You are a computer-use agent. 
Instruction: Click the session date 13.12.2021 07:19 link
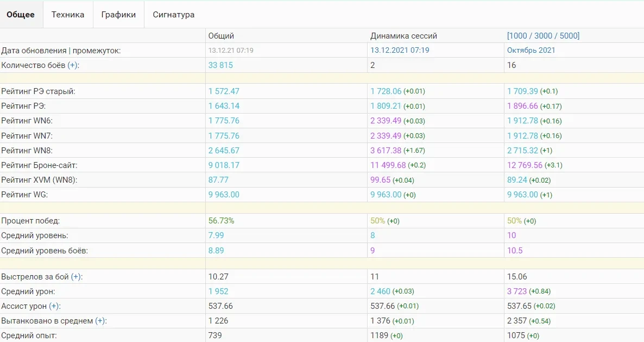click(400, 51)
